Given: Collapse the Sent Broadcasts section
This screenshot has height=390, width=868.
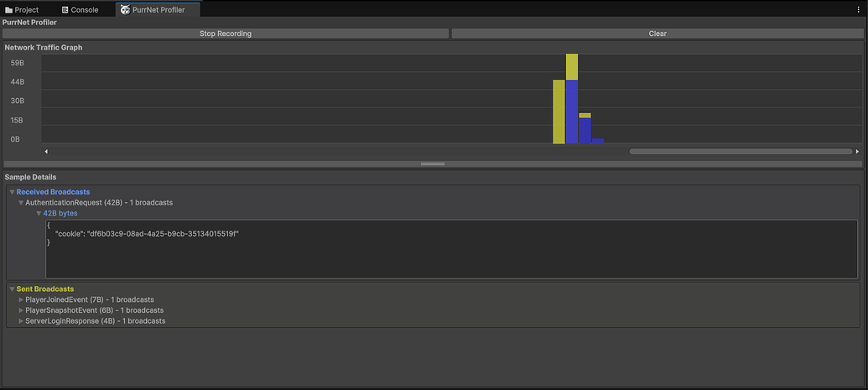Looking at the screenshot, I should click(12, 289).
